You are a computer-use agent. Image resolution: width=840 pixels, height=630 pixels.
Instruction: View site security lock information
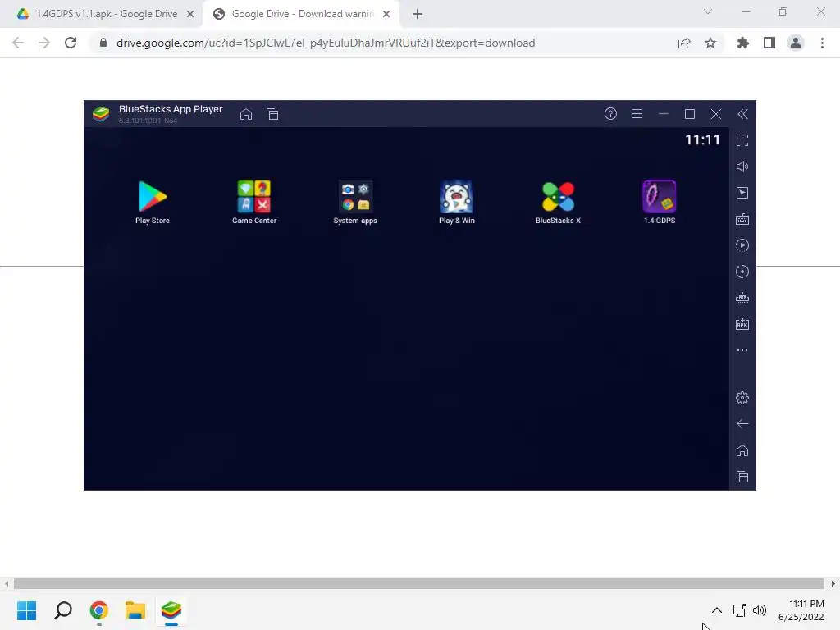(x=103, y=43)
